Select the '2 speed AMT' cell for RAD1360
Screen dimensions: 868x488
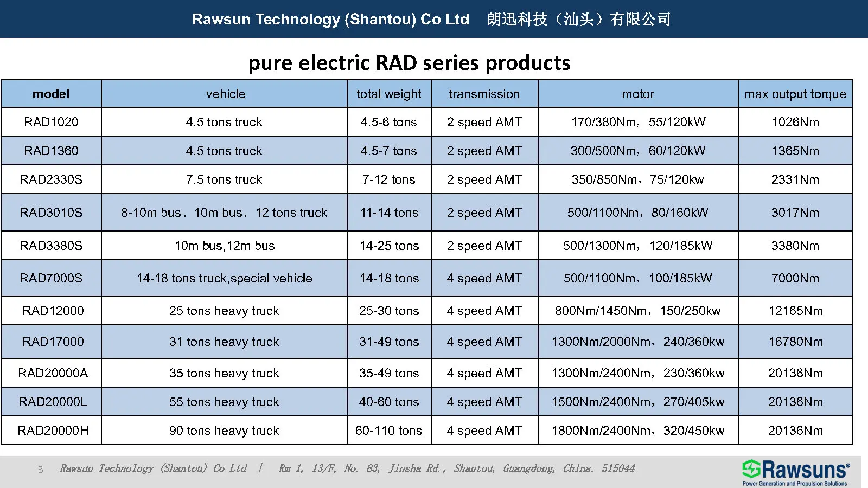click(x=484, y=150)
